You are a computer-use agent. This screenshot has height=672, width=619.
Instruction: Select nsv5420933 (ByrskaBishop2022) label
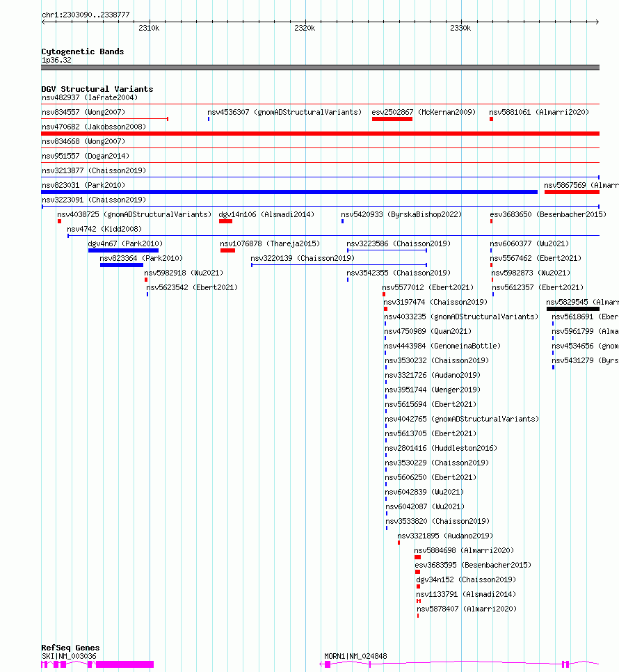401,214
